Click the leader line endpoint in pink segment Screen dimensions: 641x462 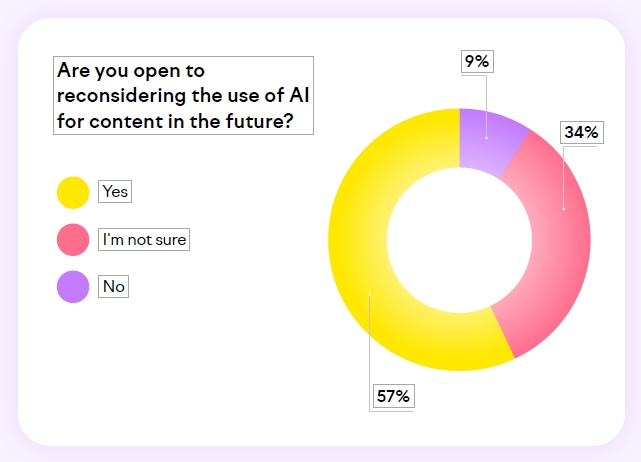click(564, 209)
